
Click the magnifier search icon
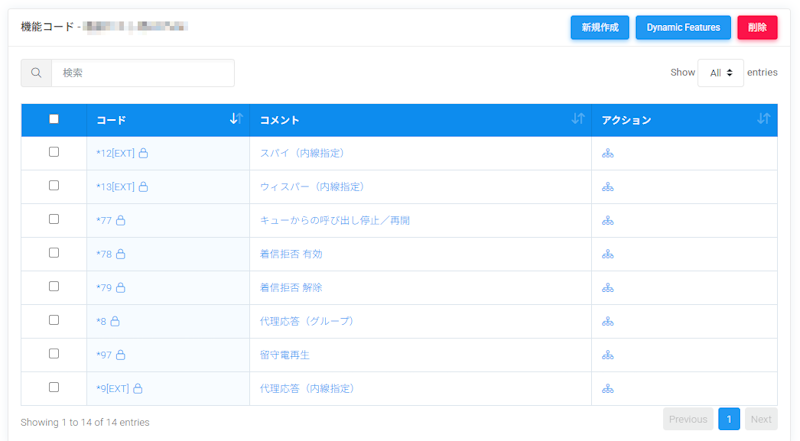pyautogui.click(x=36, y=73)
